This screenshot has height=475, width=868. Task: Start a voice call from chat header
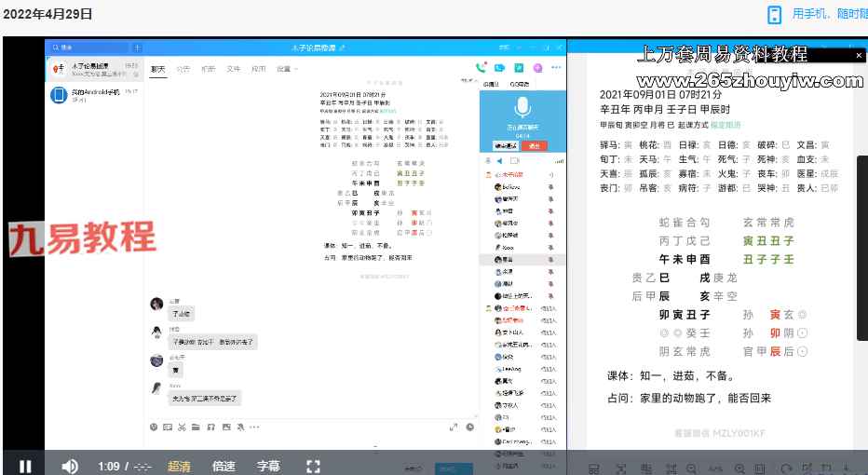click(x=481, y=68)
